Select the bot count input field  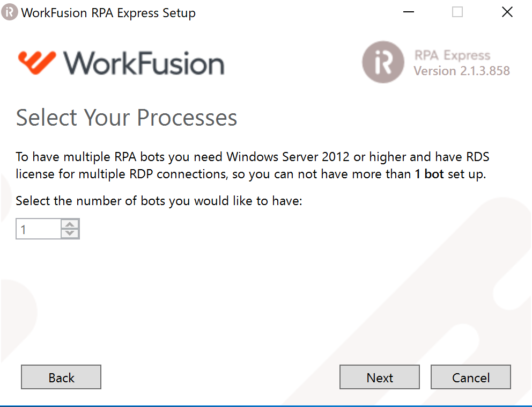tap(38, 228)
